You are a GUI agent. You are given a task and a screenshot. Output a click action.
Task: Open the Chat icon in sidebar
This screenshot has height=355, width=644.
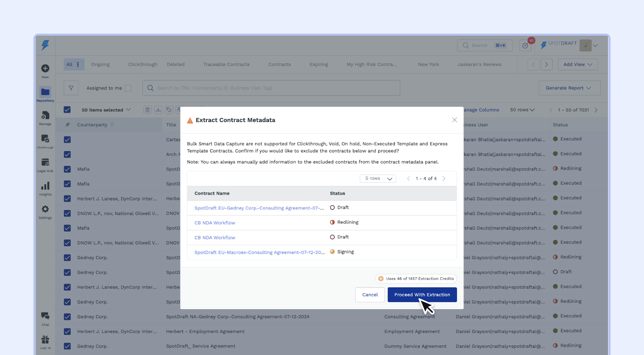[45, 316]
